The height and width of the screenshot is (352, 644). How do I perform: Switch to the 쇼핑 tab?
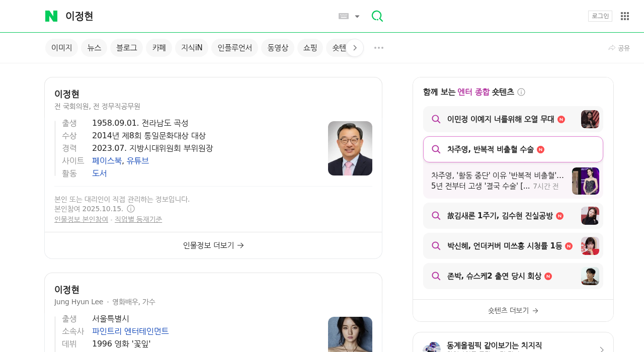coord(310,47)
